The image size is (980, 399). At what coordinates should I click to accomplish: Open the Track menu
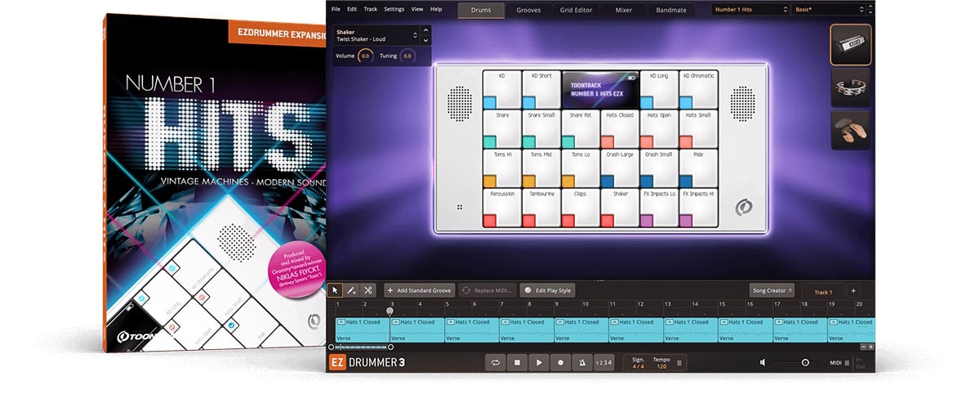pos(371,9)
